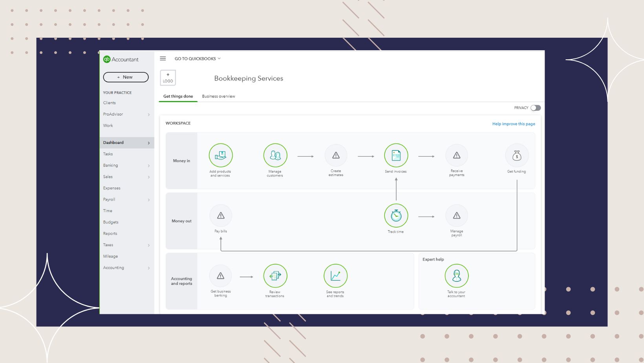644x363 pixels.
Task: Select the Get funding money bag icon
Action: click(x=517, y=156)
